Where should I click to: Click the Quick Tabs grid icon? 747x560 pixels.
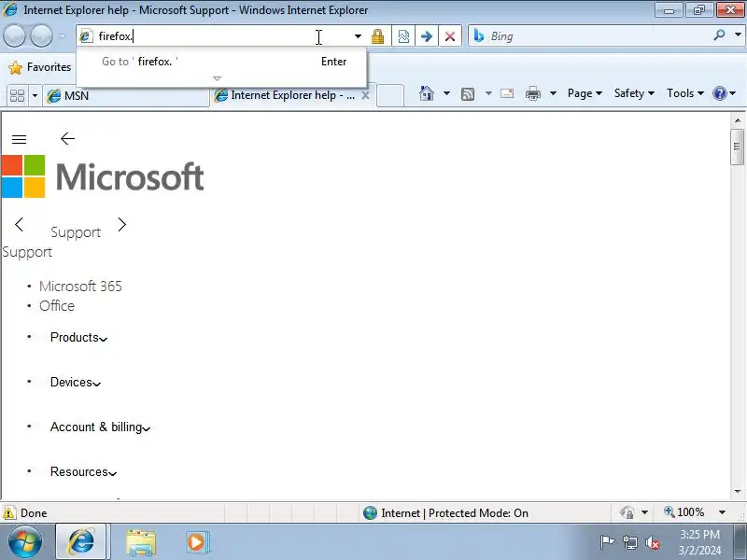(17, 96)
